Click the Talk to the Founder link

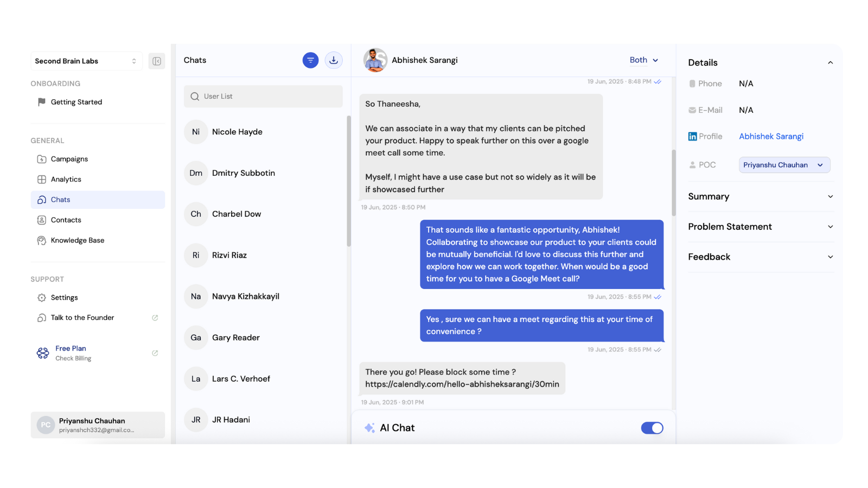click(x=82, y=318)
